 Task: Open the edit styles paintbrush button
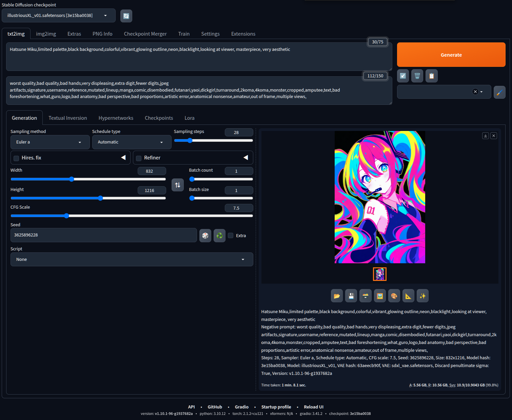(x=499, y=92)
